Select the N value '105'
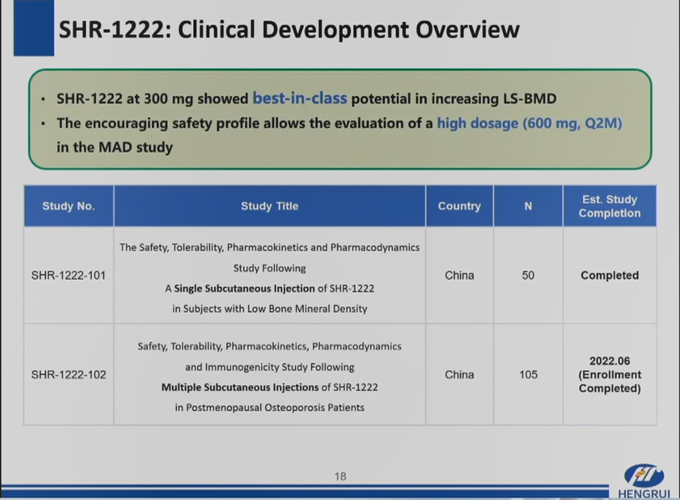The image size is (680, 500). click(x=528, y=375)
